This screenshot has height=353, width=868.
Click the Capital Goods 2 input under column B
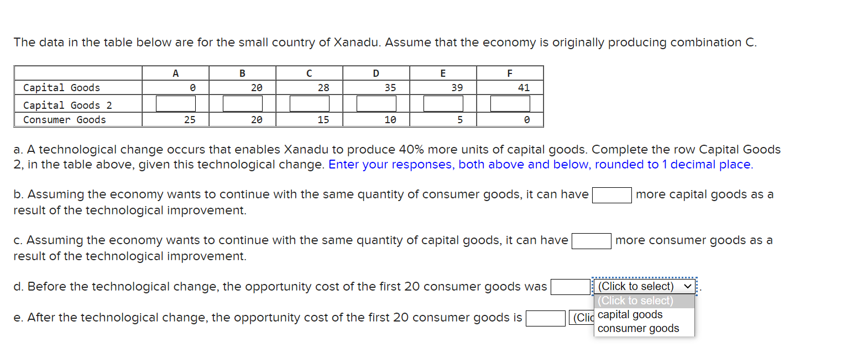pos(242,103)
